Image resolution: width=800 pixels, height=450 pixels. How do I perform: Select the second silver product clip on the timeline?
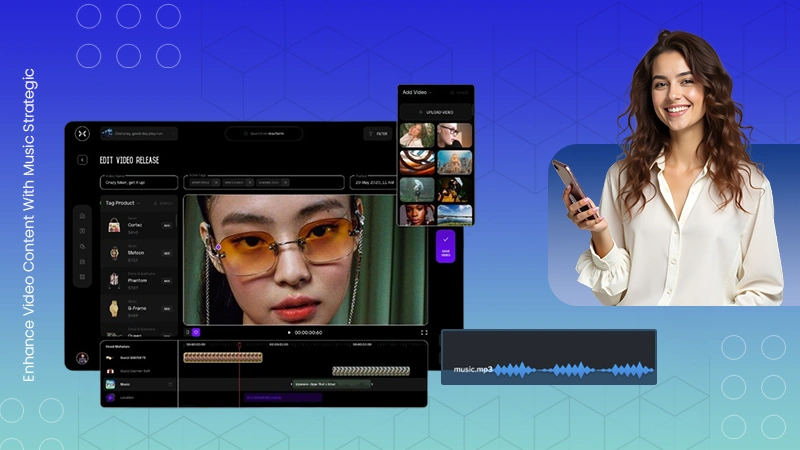pyautogui.click(x=371, y=371)
